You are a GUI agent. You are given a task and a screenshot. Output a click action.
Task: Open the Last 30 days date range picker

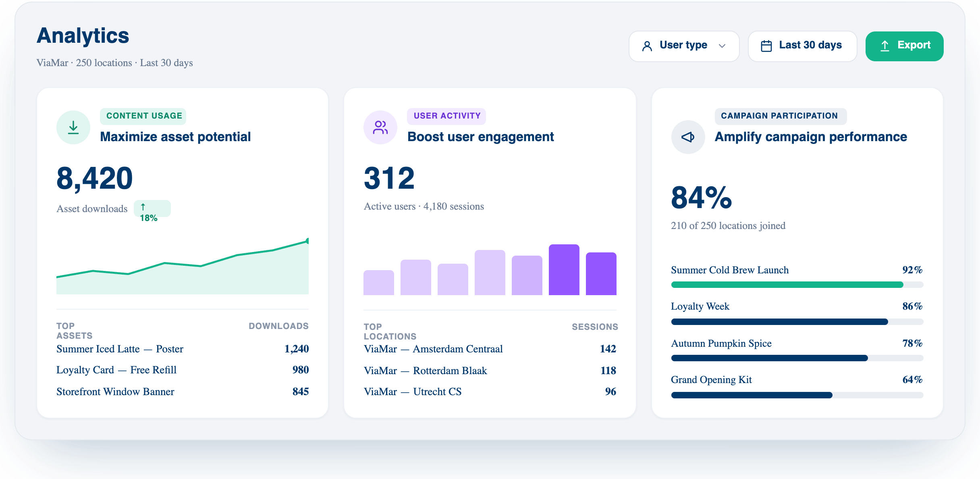pos(802,46)
